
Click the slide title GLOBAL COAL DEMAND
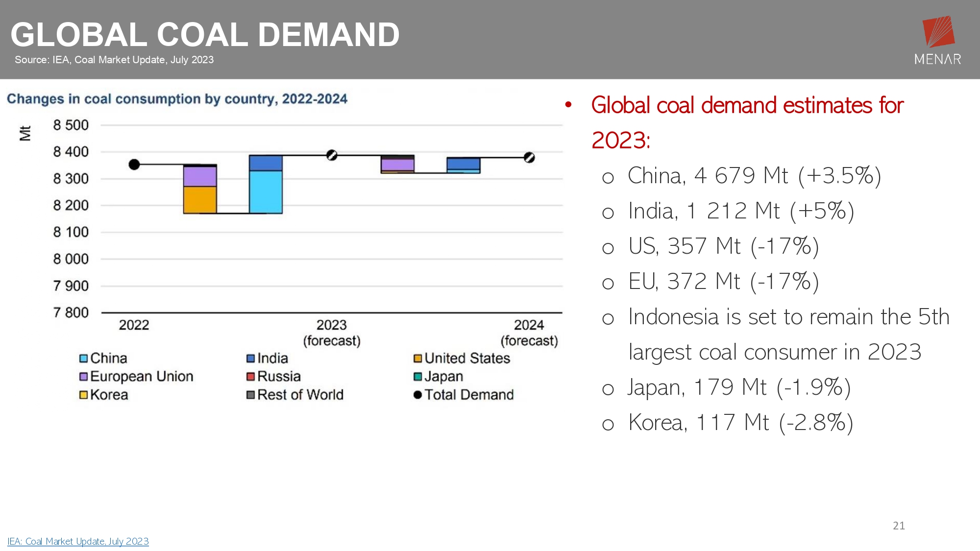(205, 35)
